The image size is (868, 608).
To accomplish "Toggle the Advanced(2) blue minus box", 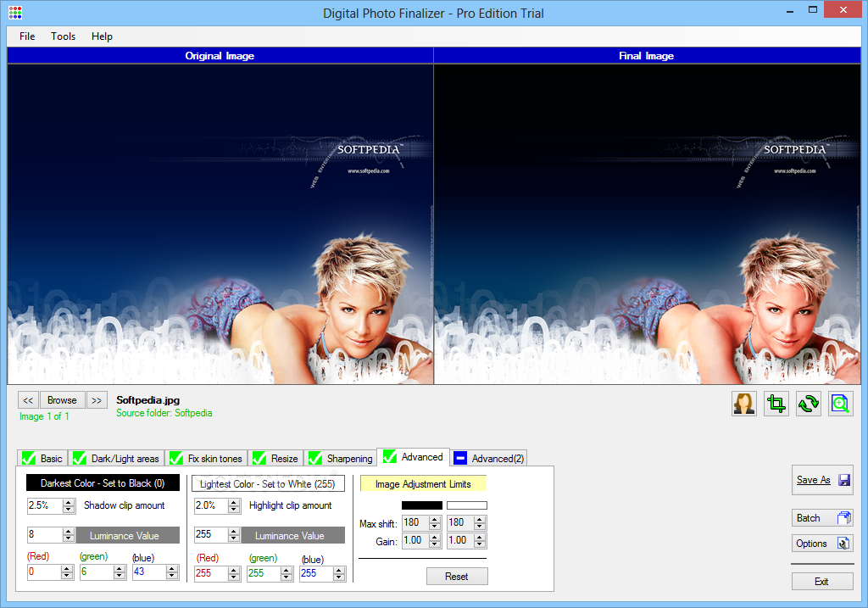I will coord(460,459).
